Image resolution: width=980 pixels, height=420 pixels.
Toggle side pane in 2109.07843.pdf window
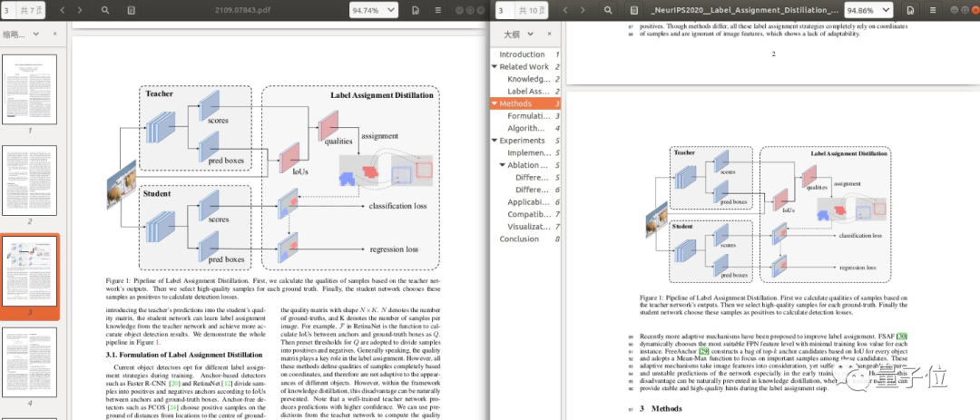[131, 10]
